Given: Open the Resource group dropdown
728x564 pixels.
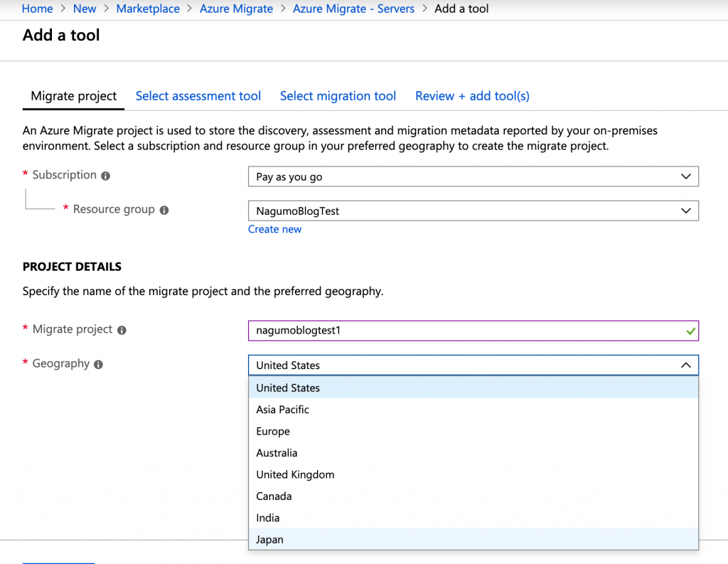Looking at the screenshot, I should pos(473,211).
